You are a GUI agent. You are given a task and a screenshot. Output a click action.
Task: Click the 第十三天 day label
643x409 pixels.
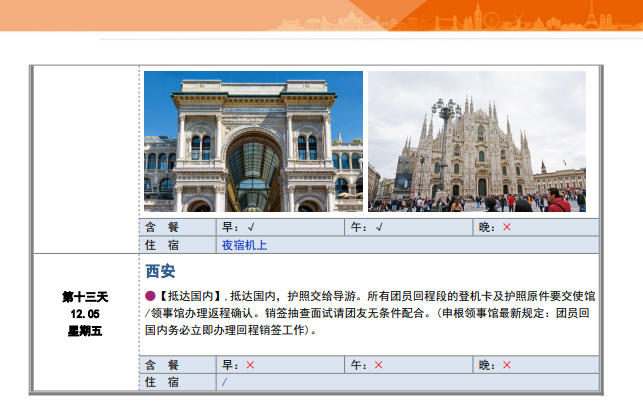pyautogui.click(x=85, y=297)
